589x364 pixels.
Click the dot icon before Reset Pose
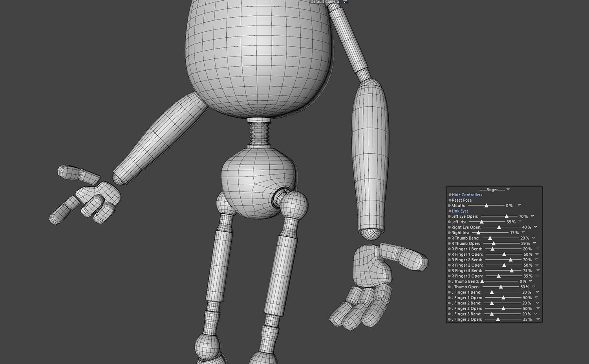[x=450, y=200]
